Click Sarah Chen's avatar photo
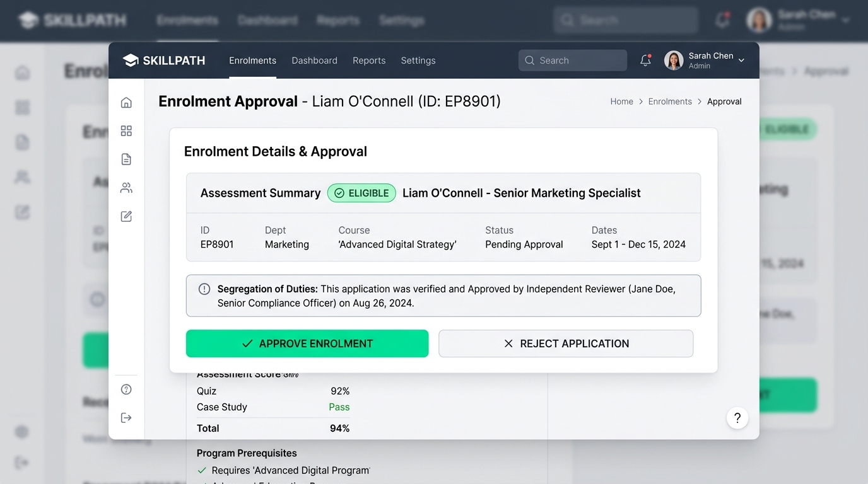Image resolution: width=868 pixels, height=484 pixels. pyautogui.click(x=674, y=60)
